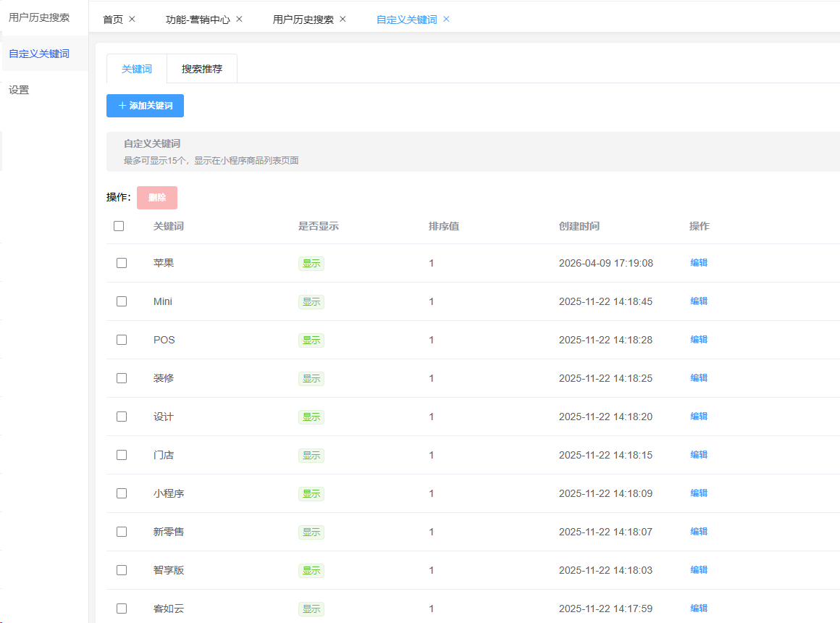
Task: Switch to the 搜索推荐 tab
Action: pyautogui.click(x=202, y=70)
